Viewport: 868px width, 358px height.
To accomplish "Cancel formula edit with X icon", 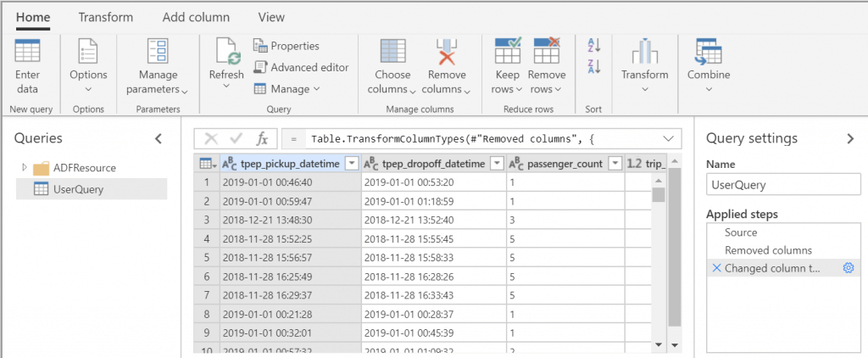I will click(211, 138).
